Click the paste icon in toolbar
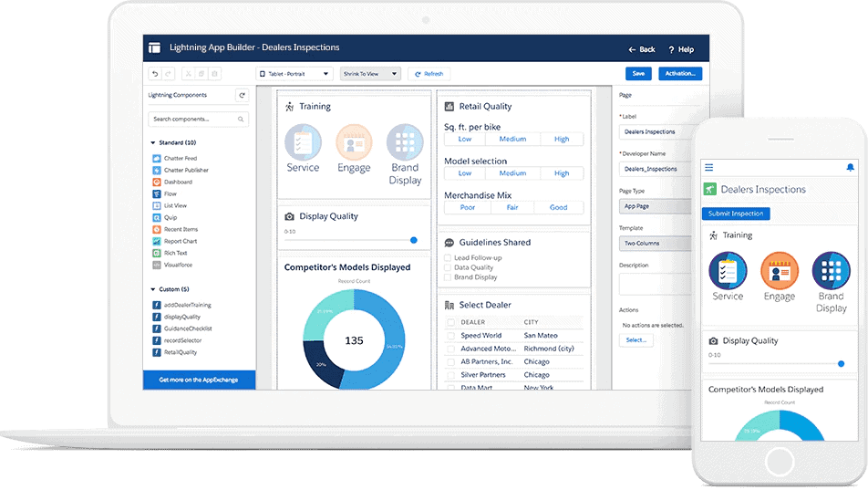Image resolution: width=868 pixels, height=490 pixels. (x=215, y=74)
